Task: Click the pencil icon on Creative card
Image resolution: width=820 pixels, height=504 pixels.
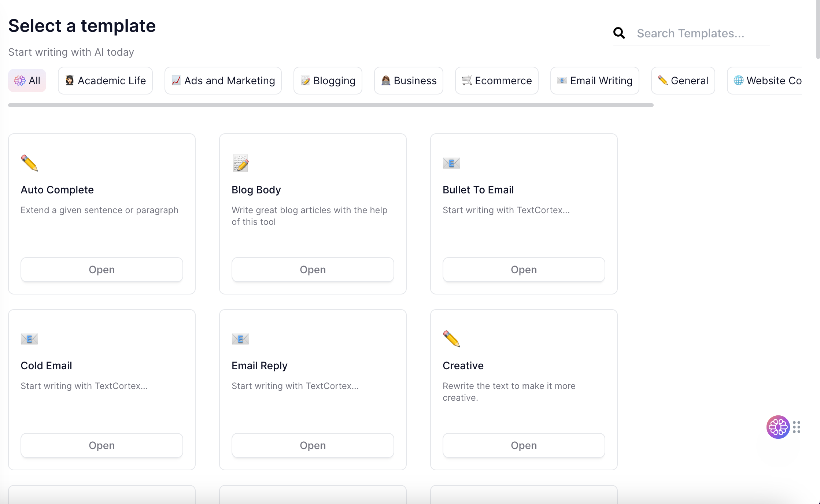Action: [451, 339]
